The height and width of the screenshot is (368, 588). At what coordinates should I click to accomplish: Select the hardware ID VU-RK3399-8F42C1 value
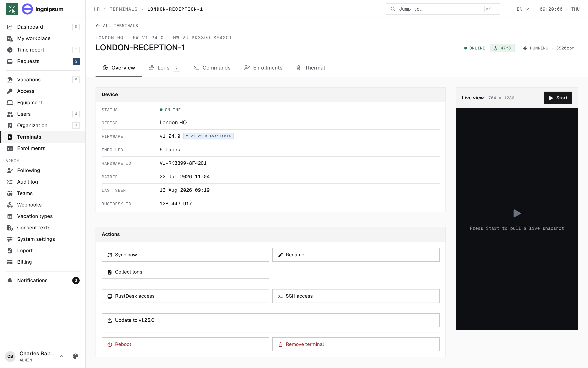coord(183,163)
